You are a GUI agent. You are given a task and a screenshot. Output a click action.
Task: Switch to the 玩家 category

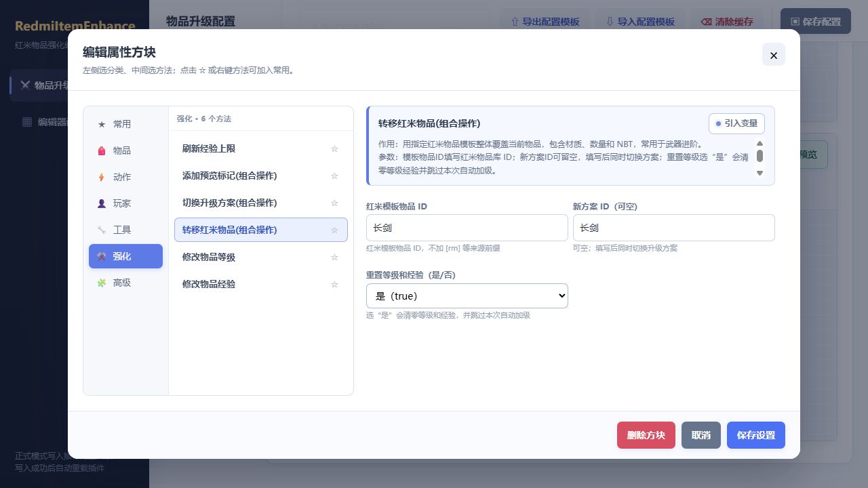click(125, 203)
